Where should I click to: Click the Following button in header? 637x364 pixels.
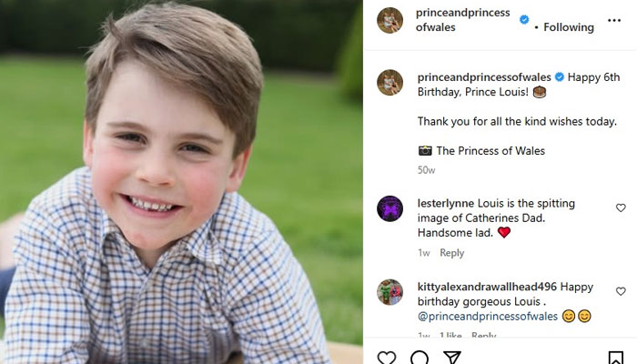569,27
